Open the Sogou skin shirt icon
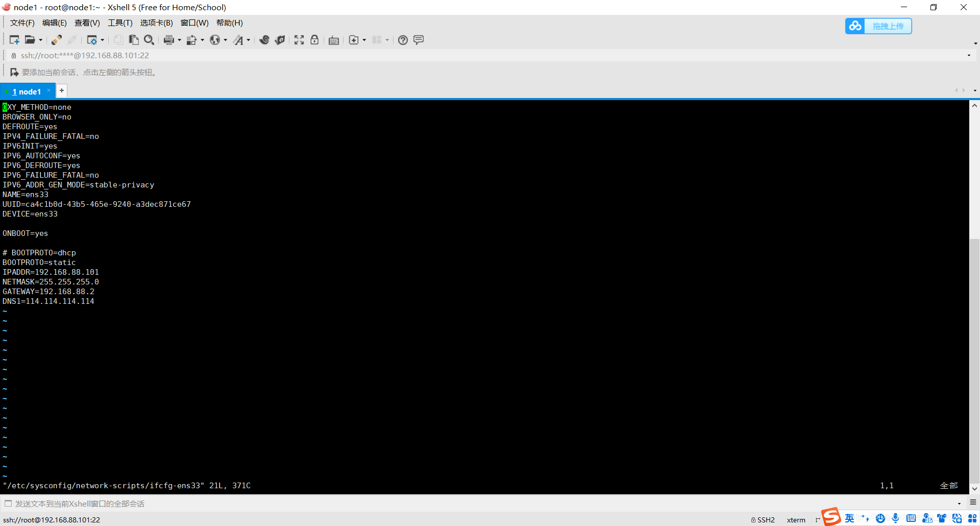Screen dimensions: 980x526 coord(942,518)
